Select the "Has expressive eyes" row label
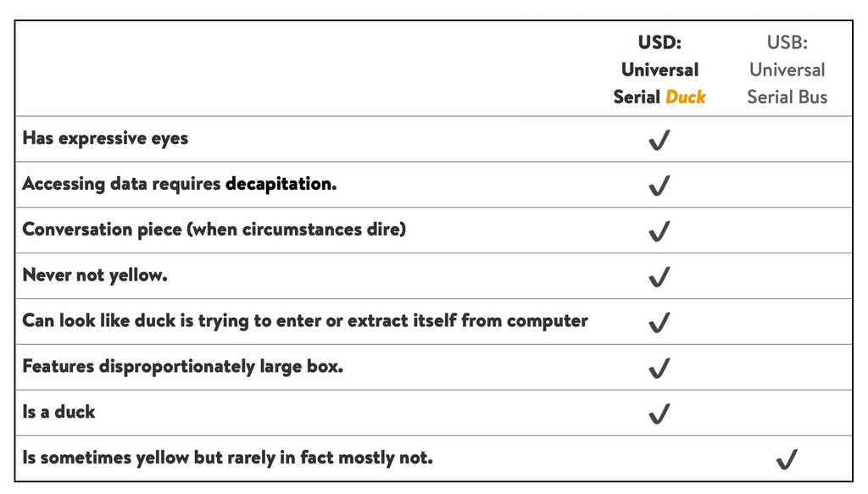Image resolution: width=868 pixels, height=494 pixels. pos(105,138)
